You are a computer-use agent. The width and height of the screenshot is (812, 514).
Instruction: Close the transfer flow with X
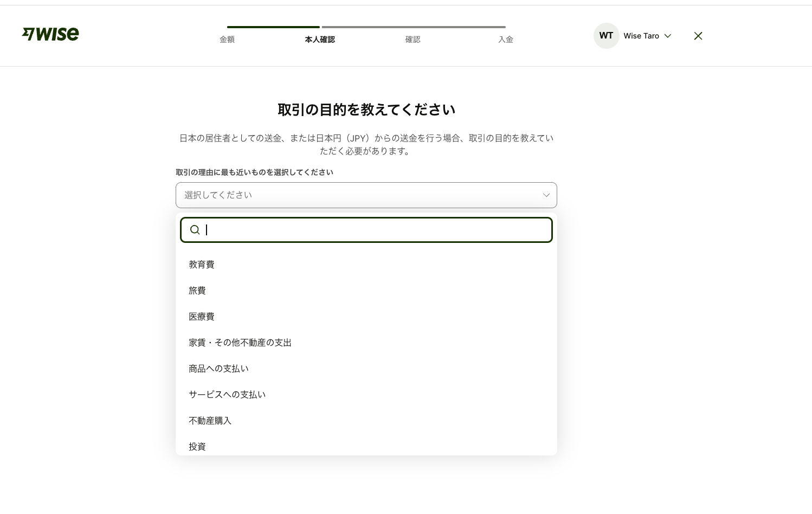click(x=698, y=36)
